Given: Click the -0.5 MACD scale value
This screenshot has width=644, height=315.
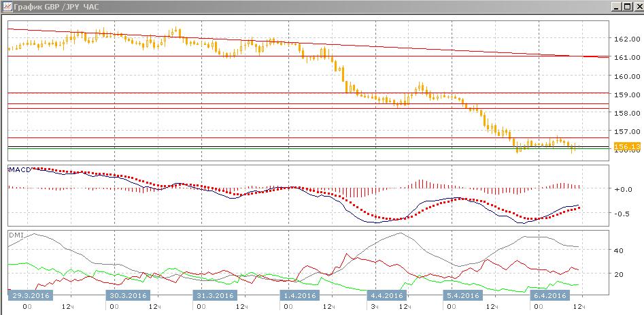Looking at the screenshot, I should [623, 214].
